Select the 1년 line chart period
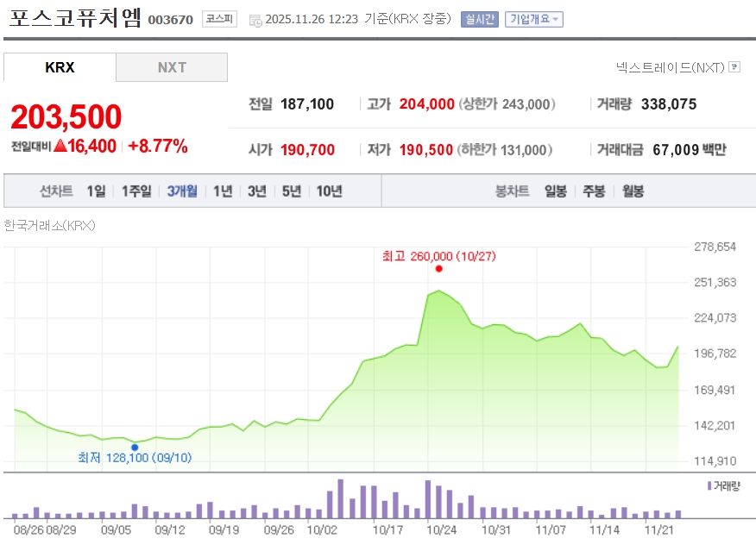The width and height of the screenshot is (756, 551). click(223, 191)
